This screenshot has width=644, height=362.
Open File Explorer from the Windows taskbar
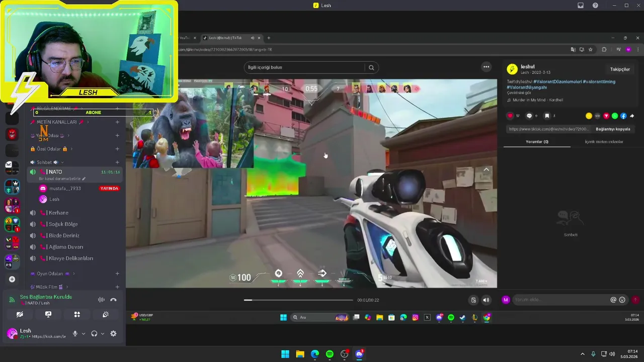click(x=300, y=354)
